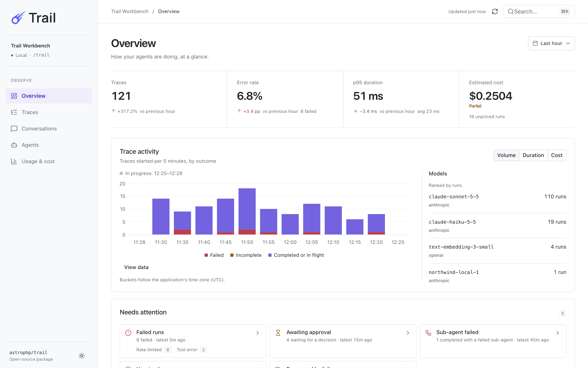Click the Trail Workbench breadcrumb link
Screen dimensions: 588x368
point(129,11)
